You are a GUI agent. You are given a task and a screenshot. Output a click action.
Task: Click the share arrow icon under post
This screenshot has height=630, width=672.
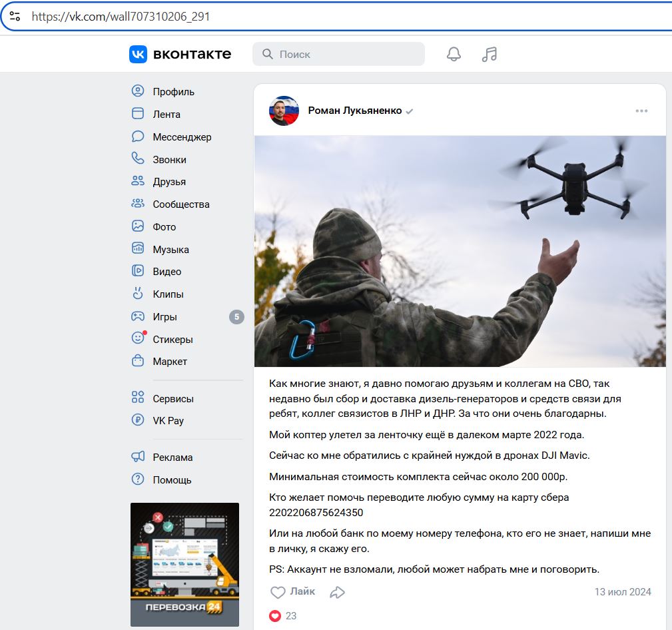[337, 592]
